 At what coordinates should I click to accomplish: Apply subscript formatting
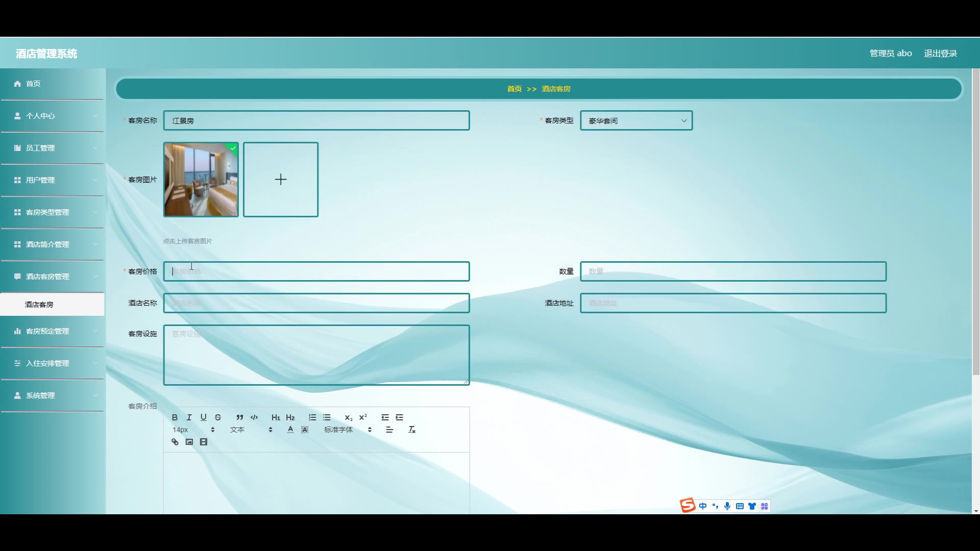click(x=348, y=417)
